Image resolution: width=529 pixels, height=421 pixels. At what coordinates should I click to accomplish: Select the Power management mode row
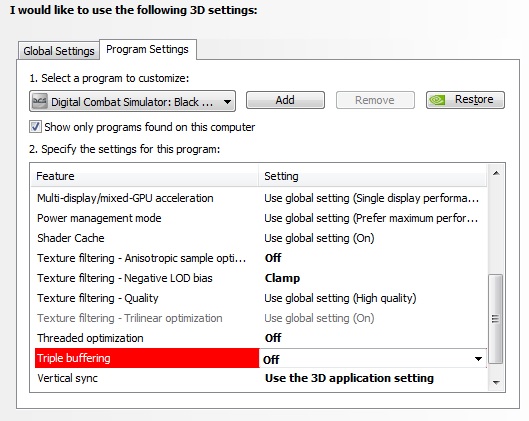click(x=260, y=218)
